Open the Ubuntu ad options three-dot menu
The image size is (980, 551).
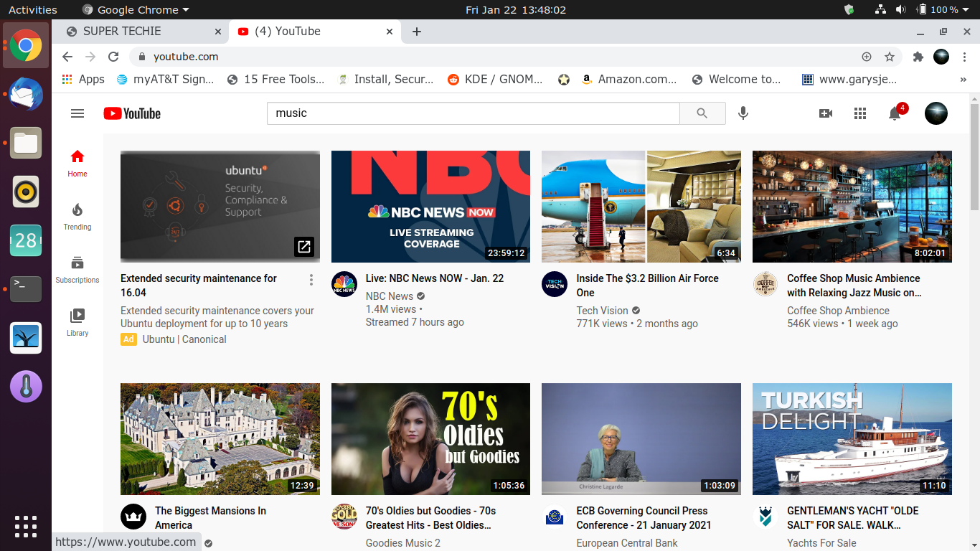tap(311, 280)
